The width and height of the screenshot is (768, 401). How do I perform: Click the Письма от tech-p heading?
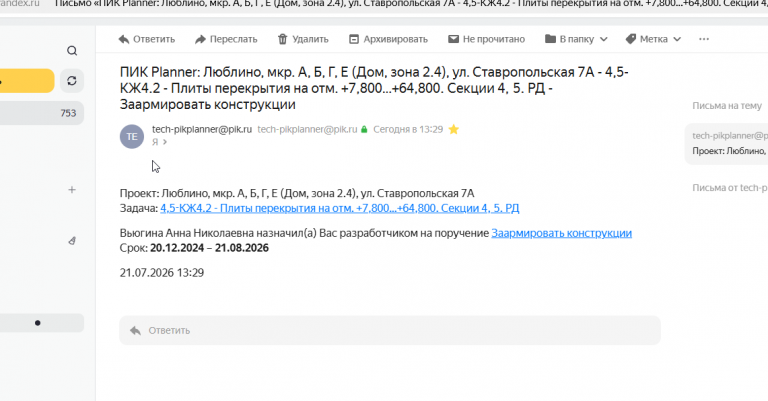730,188
